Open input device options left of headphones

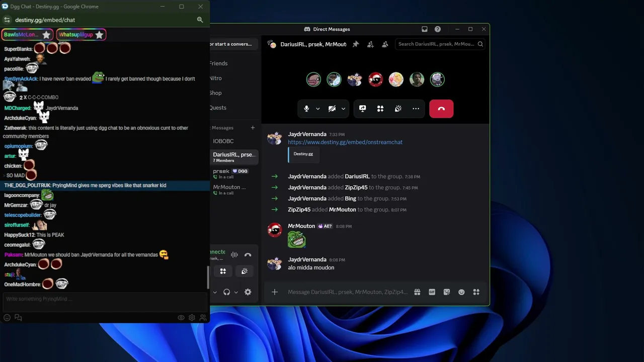[214, 292]
